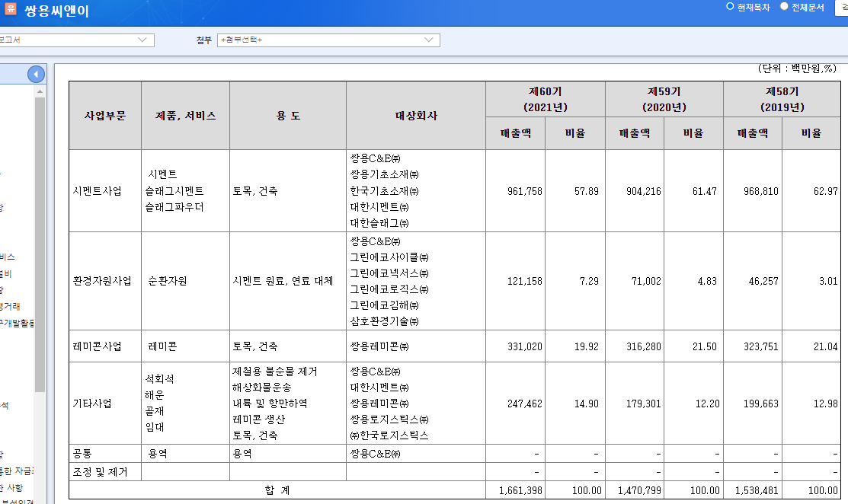Collapse the sidebar with the round arrow button
This screenshot has width=848, height=504.
click(37, 74)
